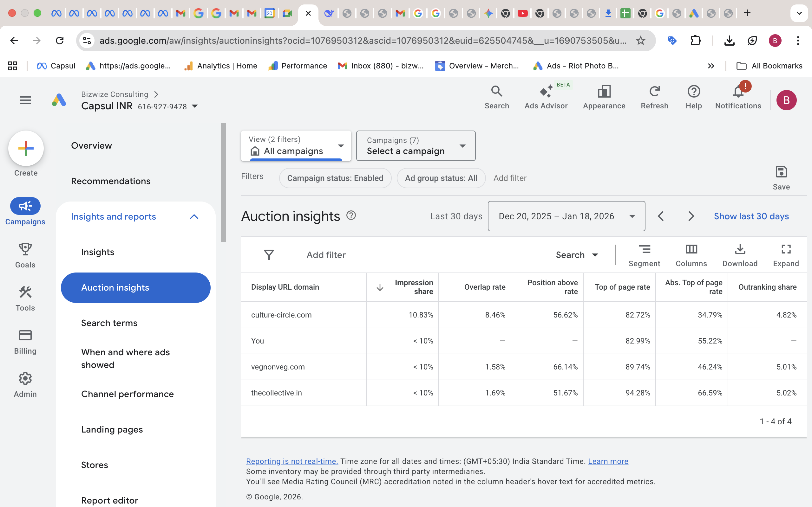Screen dimensions: 812x507
Task: Click the Create plus button
Action: click(26, 148)
